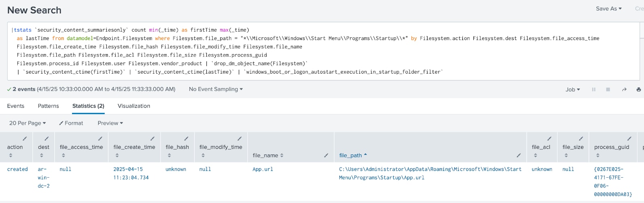Sort by process_guid arrows
This screenshot has height=203, width=644.
tap(598, 155)
